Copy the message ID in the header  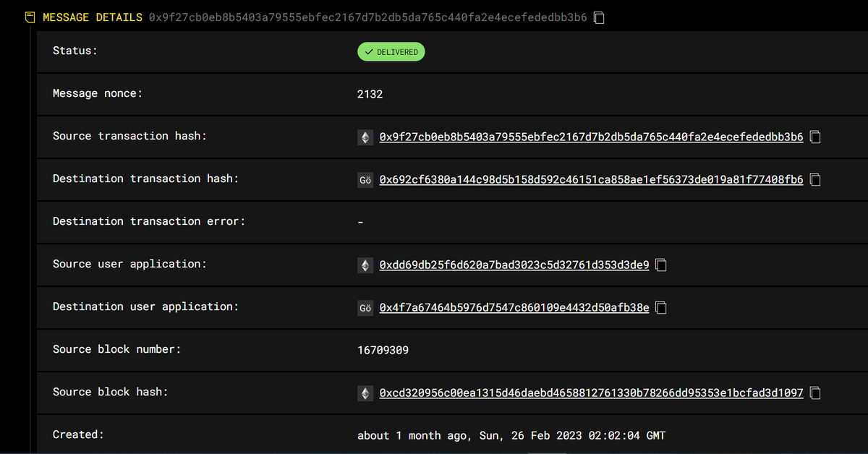coord(599,17)
